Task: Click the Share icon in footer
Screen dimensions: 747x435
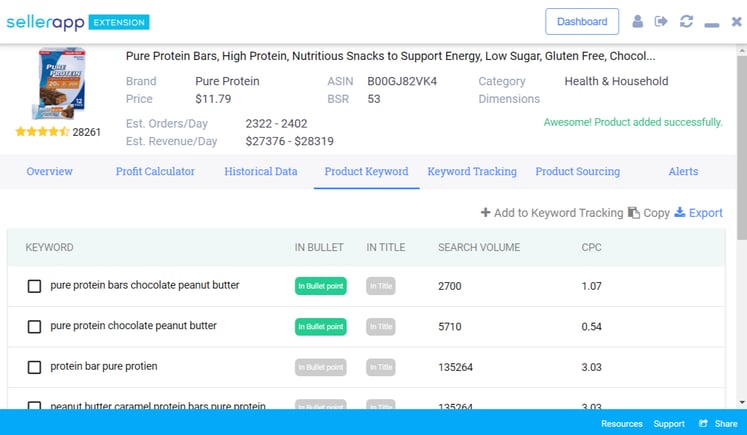Action: (x=703, y=423)
